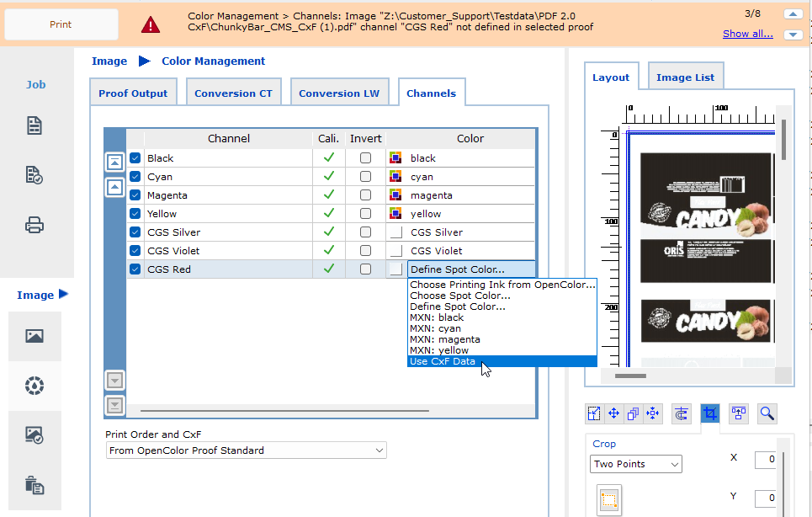This screenshot has height=517, width=812.
Task: Click the Show all link
Action: (747, 32)
